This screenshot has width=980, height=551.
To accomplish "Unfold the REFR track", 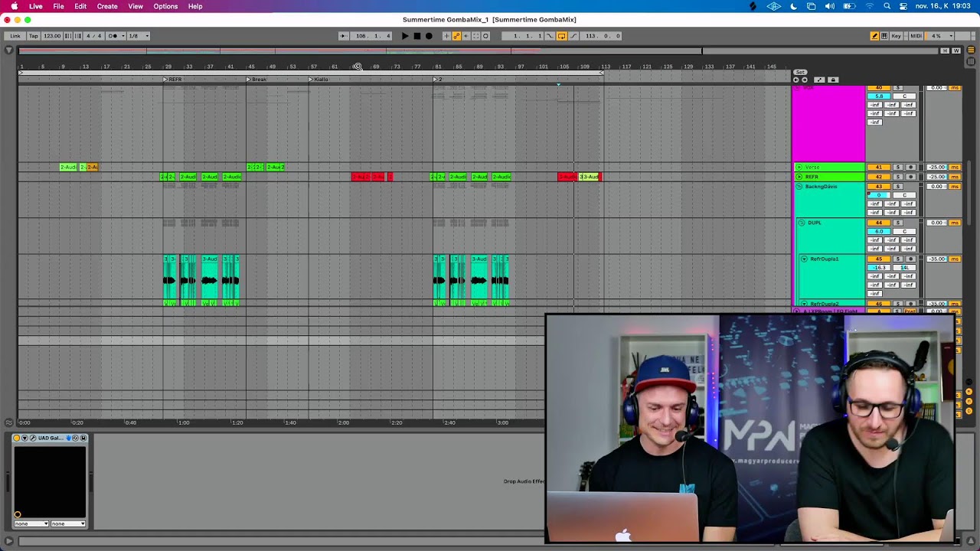I will 799,177.
